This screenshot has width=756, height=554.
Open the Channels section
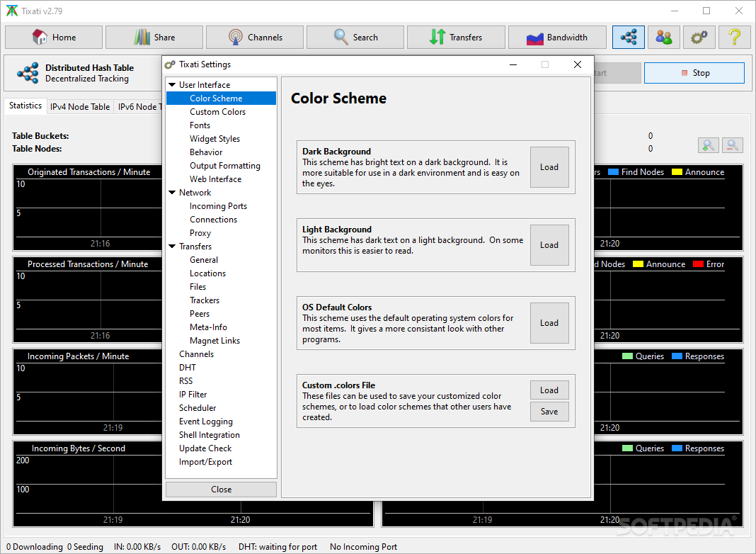coord(255,37)
